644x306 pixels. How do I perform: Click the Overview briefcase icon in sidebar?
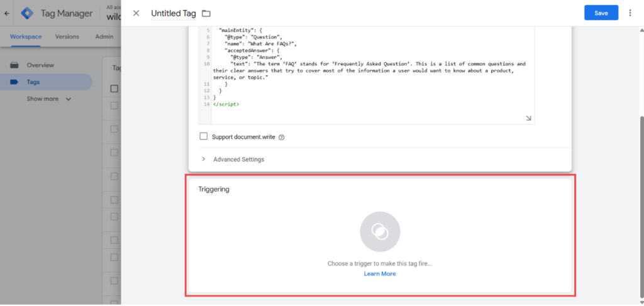point(14,65)
